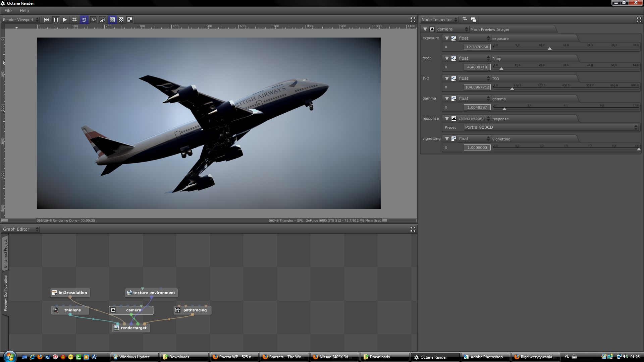The width and height of the screenshot is (644, 362).
Task: Open the Render Viewport panel type dropdown
Action: 20,20
